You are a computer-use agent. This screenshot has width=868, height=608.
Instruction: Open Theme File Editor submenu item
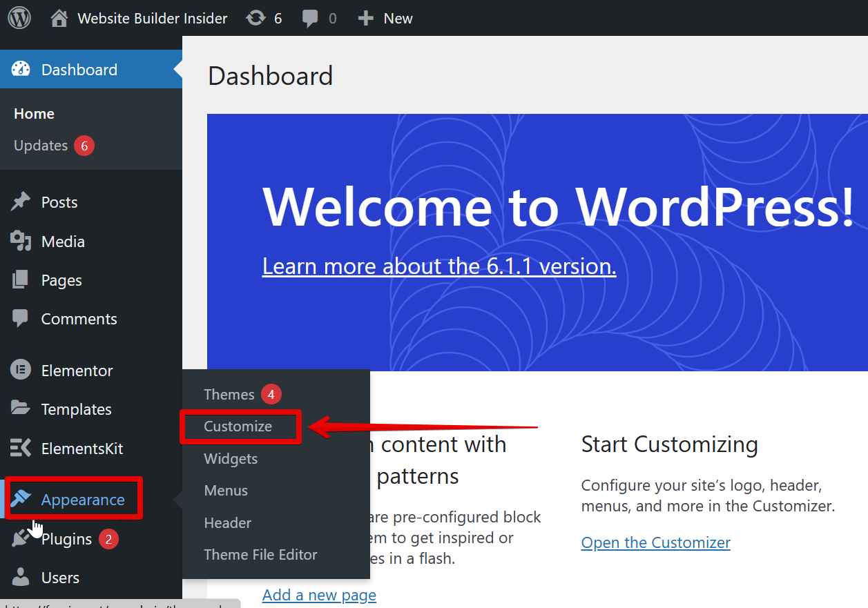click(x=260, y=555)
